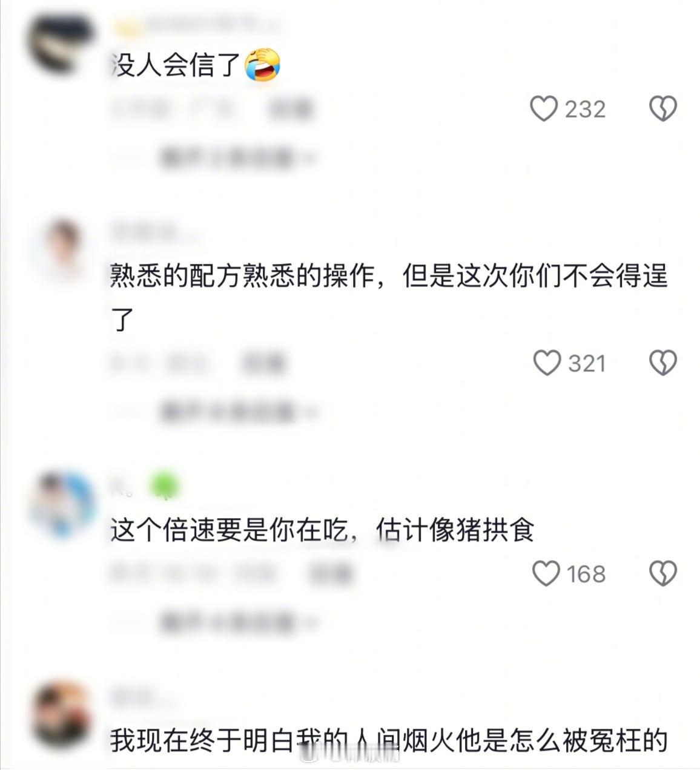The image size is (700, 770).
Task: Reply to the "没人会信了" comment
Action: [x=290, y=110]
